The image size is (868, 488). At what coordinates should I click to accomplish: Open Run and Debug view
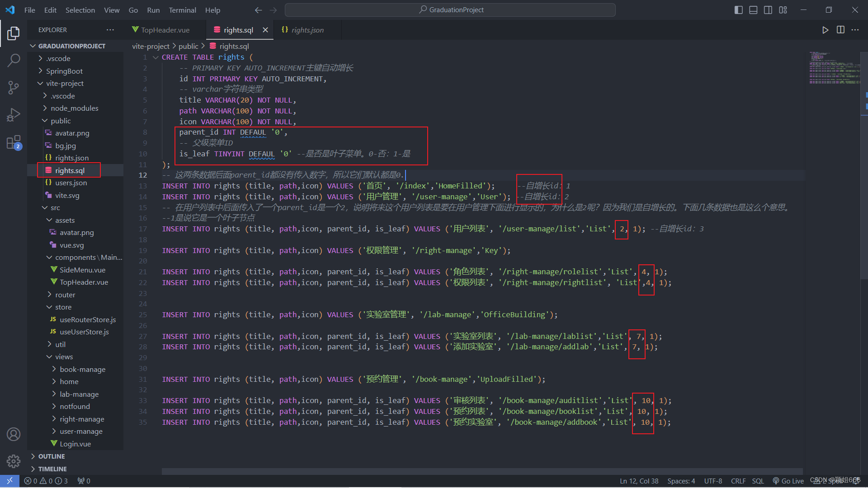[x=14, y=115]
